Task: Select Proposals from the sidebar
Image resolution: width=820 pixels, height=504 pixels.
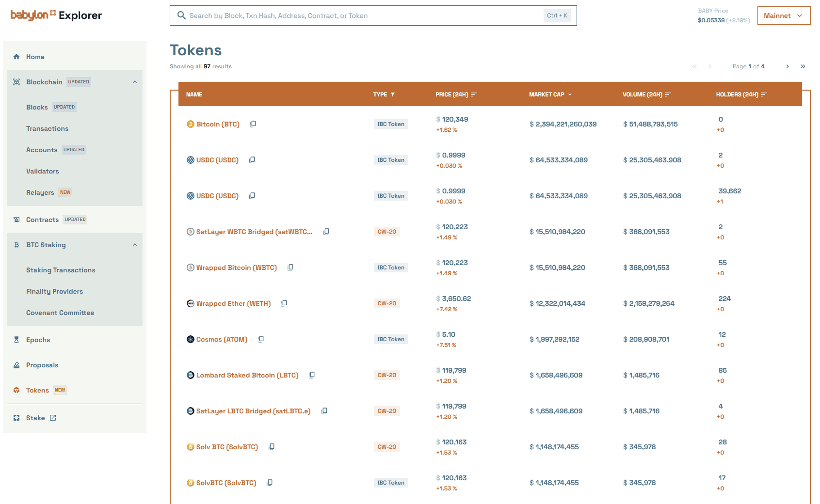Action: [42, 365]
